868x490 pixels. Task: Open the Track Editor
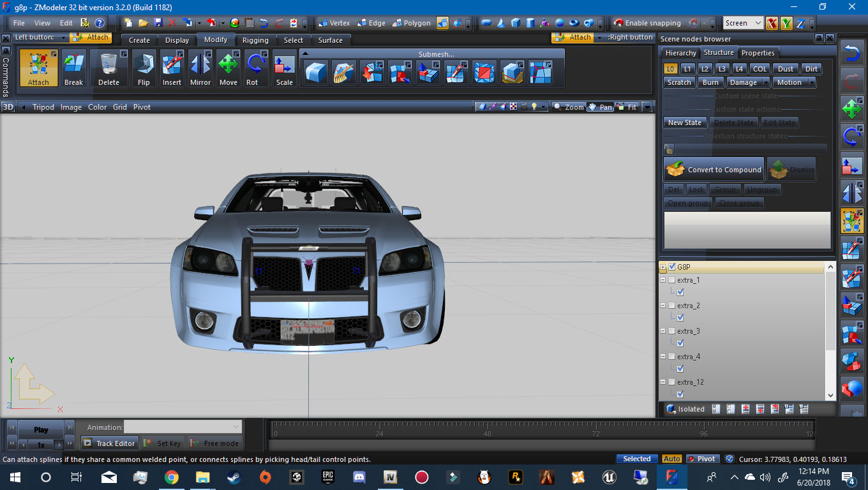pos(109,443)
